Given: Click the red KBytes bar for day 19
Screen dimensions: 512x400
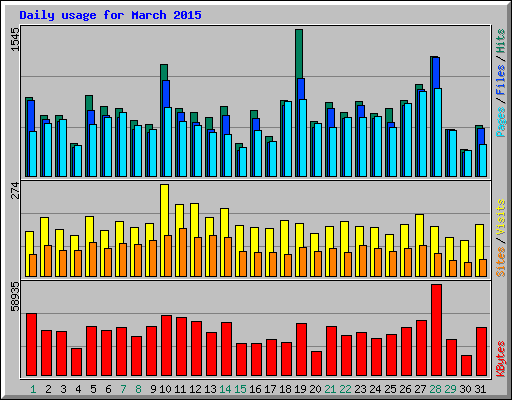Looking at the screenshot, I should click(301, 350).
